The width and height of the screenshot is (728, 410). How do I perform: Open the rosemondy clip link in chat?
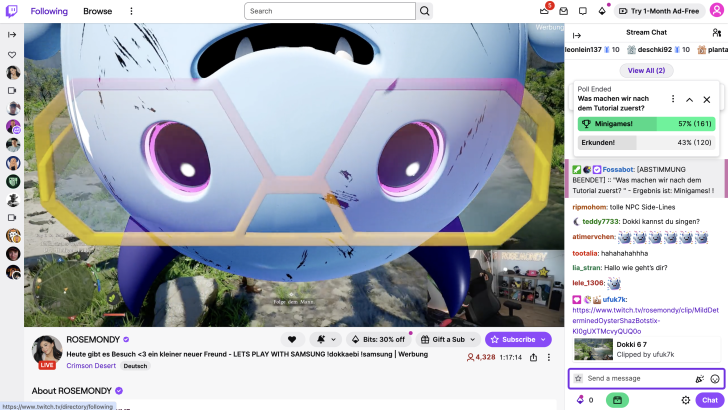point(645,320)
